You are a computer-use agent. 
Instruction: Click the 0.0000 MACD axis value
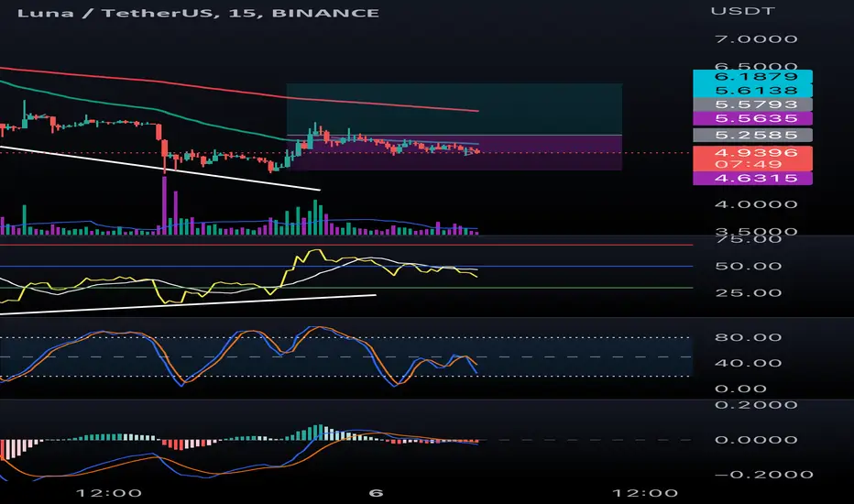pos(756,440)
